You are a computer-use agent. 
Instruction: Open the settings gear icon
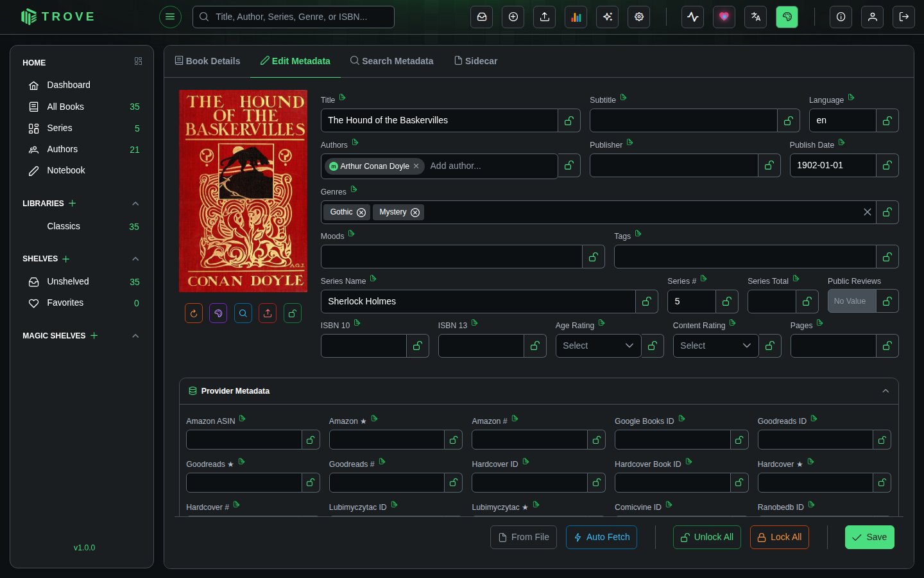[639, 17]
